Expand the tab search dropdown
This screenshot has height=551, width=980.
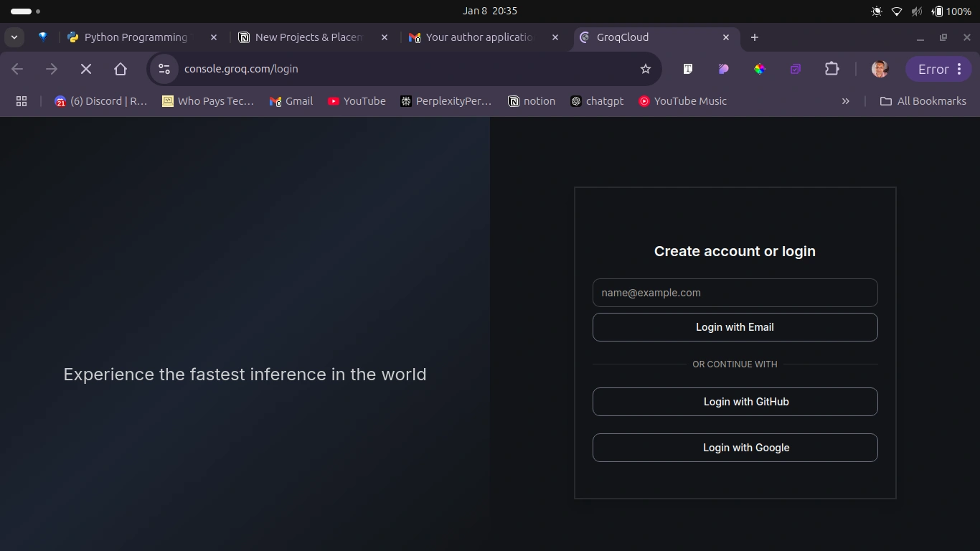[14, 37]
